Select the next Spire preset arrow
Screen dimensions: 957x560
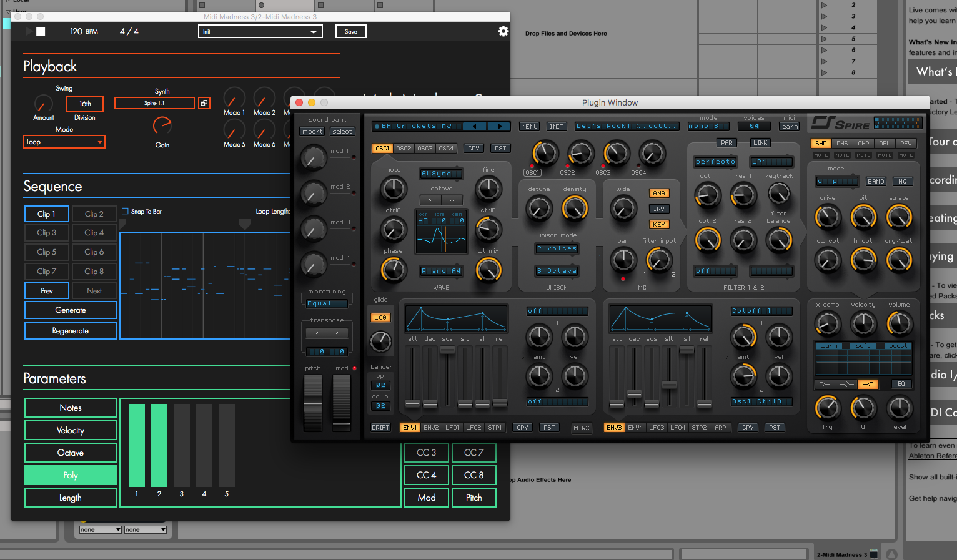pos(499,126)
